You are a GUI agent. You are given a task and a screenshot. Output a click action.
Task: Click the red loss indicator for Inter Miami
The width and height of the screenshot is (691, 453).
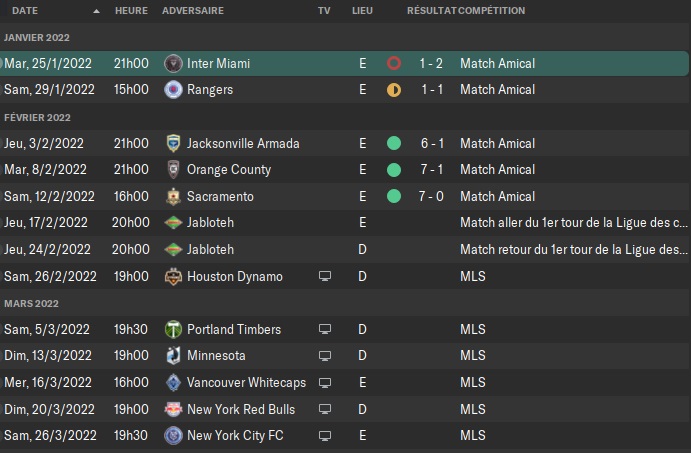point(394,63)
